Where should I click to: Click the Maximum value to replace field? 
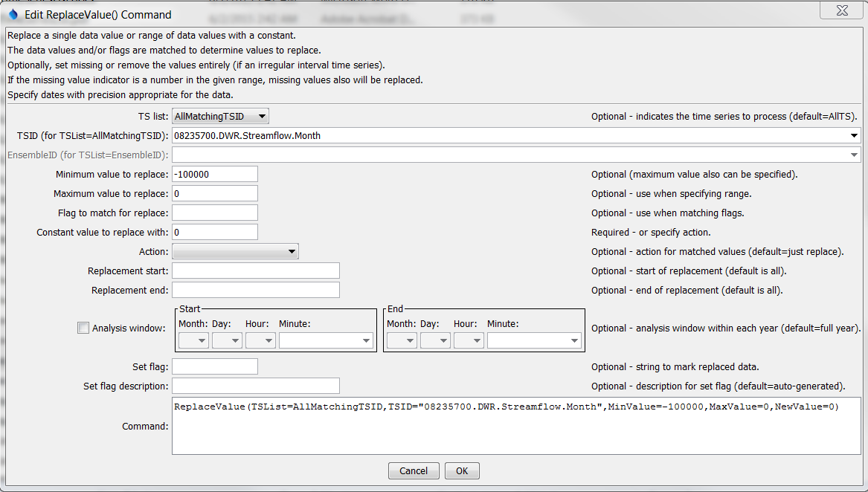point(215,193)
